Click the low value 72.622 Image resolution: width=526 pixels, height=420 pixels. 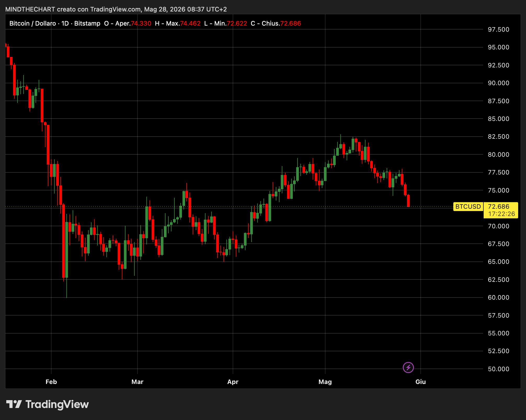click(x=237, y=24)
